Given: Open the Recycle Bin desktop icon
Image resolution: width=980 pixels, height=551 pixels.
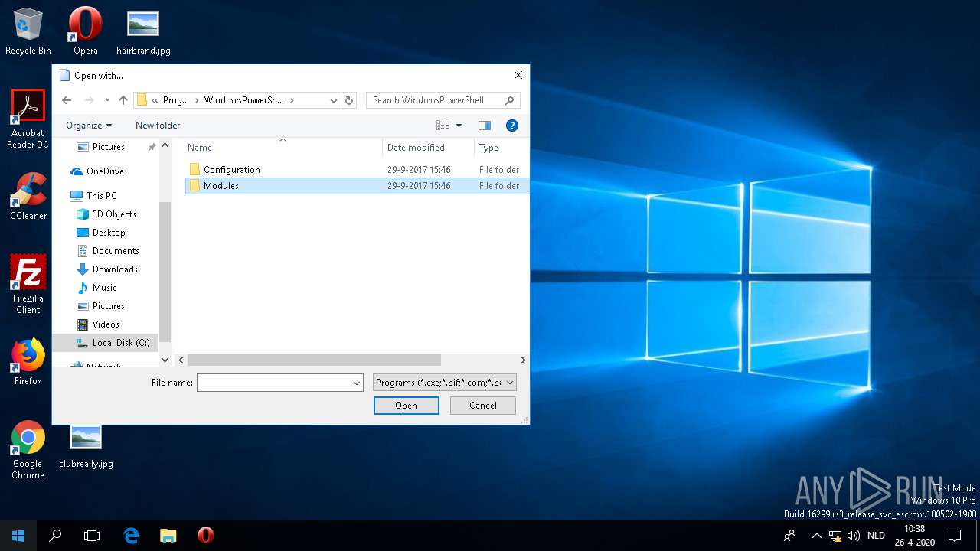Looking at the screenshot, I should (x=28, y=31).
